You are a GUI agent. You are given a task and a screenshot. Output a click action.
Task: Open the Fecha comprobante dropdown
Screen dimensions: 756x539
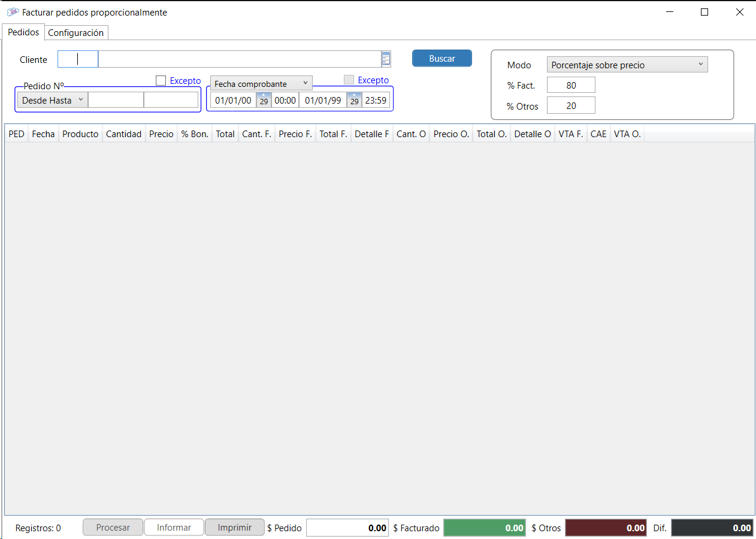[261, 83]
